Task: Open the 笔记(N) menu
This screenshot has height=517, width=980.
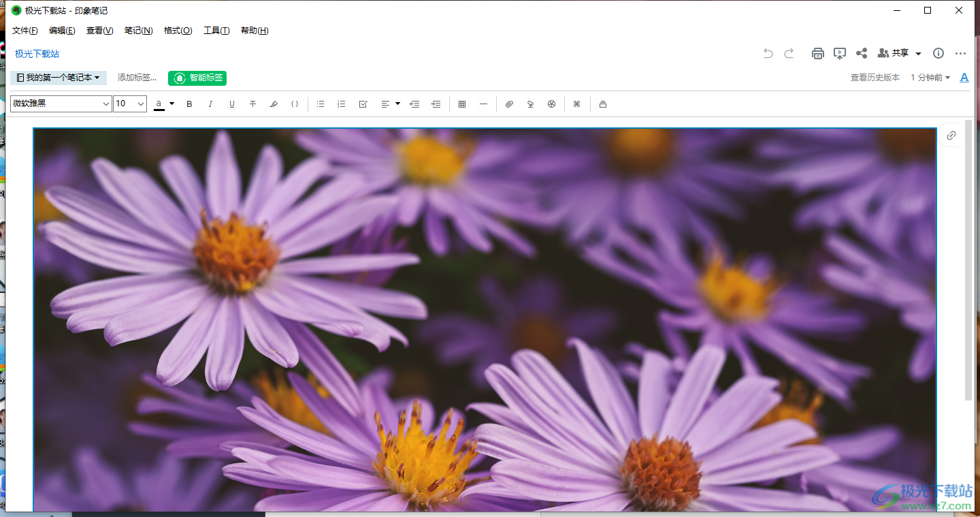Action: click(139, 31)
